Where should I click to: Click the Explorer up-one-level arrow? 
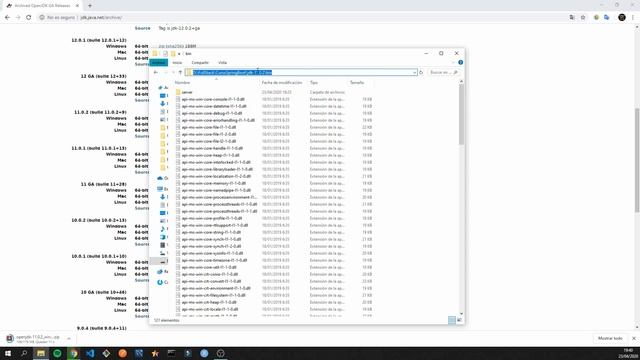(x=180, y=72)
